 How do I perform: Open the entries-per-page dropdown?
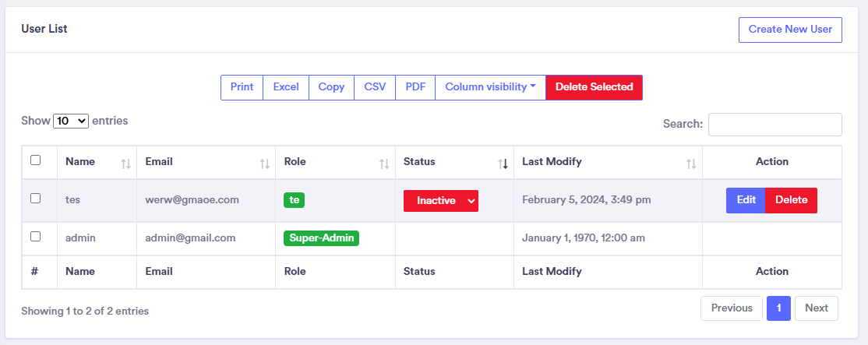(x=71, y=121)
